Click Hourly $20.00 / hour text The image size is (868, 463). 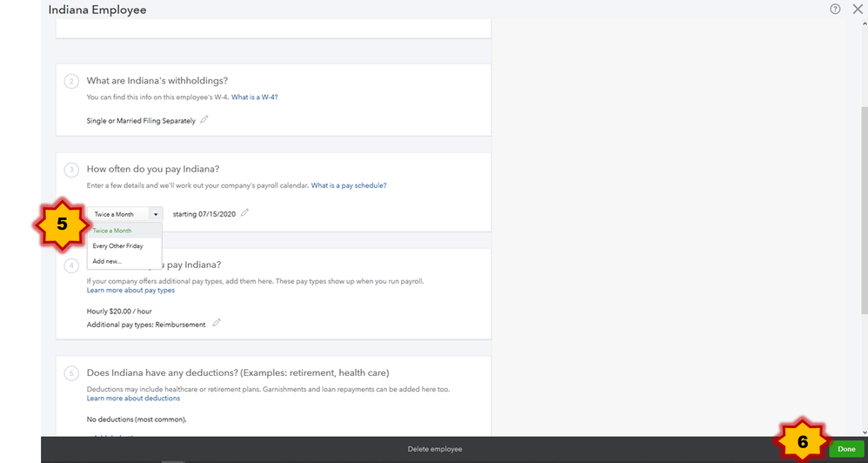119,312
